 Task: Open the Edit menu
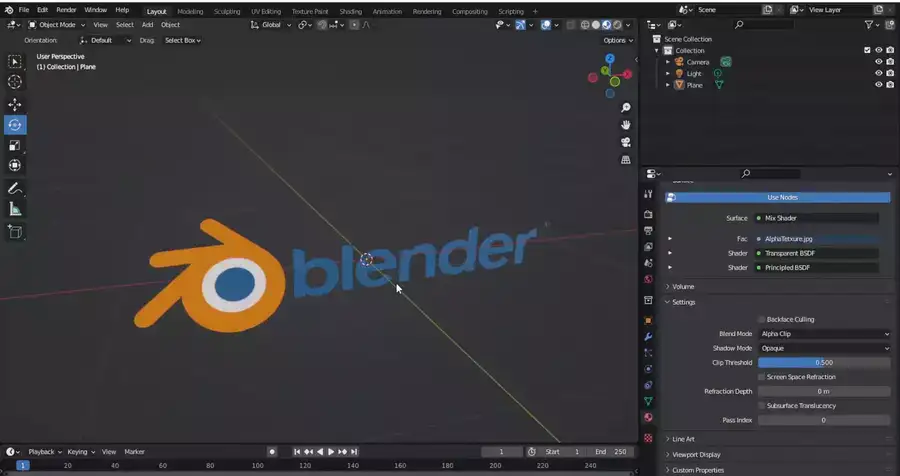point(42,10)
